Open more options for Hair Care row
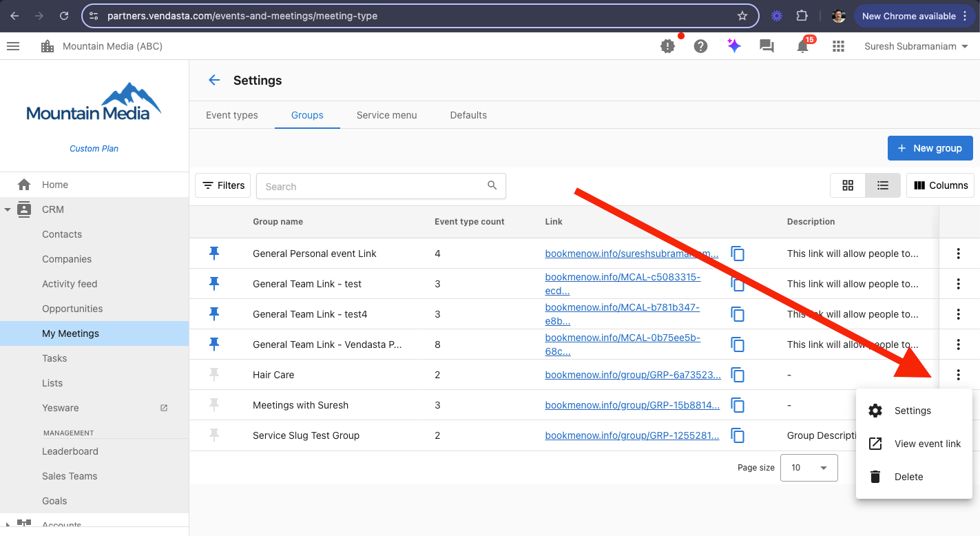The image size is (980, 536). [x=958, y=375]
